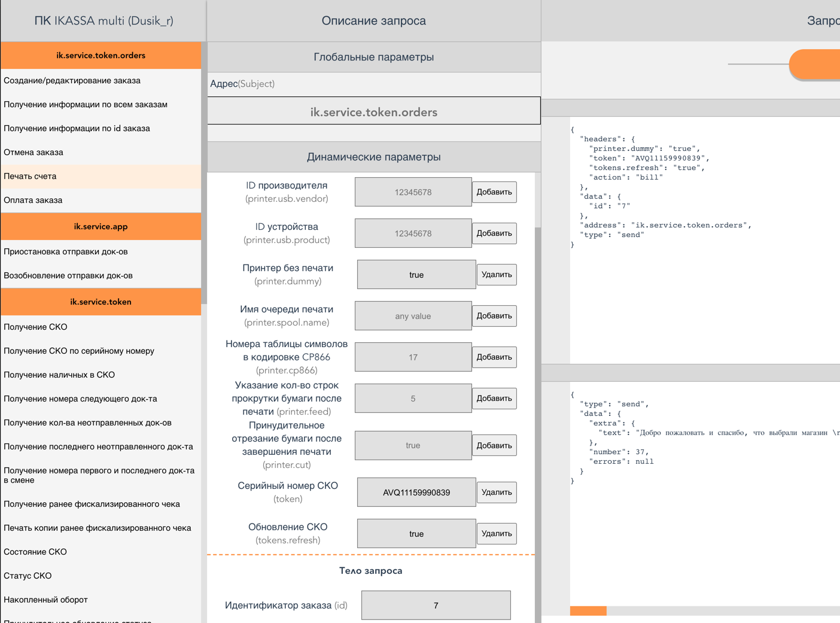Delete the Обновление СКО parameter
Image resolution: width=840 pixels, height=623 pixels.
[496, 534]
